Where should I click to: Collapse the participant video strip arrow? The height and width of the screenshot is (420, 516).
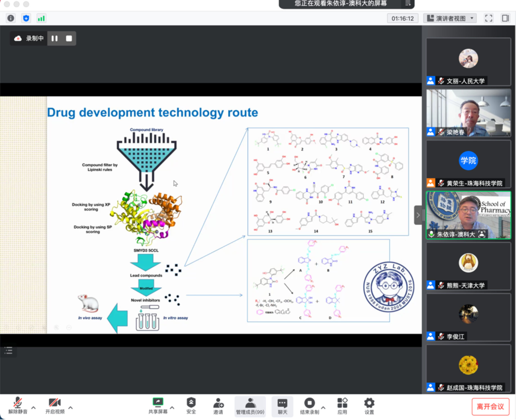point(418,215)
